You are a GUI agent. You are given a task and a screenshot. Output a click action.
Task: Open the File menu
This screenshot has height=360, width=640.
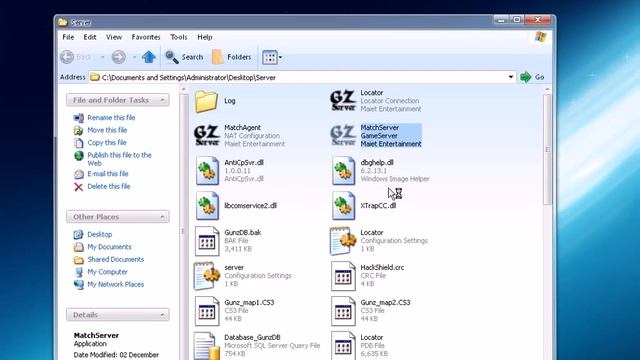tap(68, 37)
